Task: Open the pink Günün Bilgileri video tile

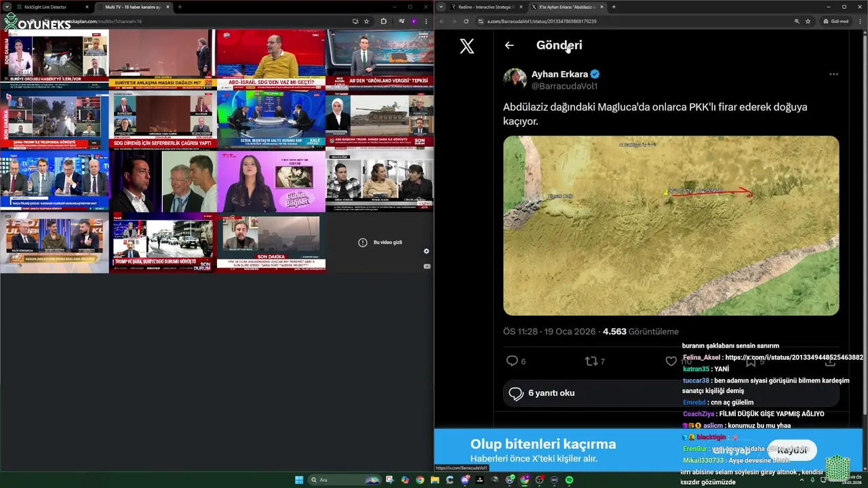Action: [271, 181]
